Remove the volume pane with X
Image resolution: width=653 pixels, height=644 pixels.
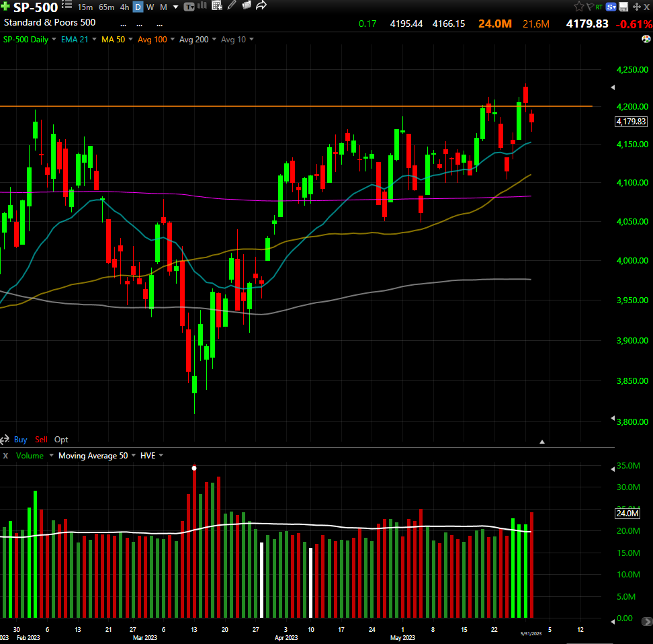(5, 456)
